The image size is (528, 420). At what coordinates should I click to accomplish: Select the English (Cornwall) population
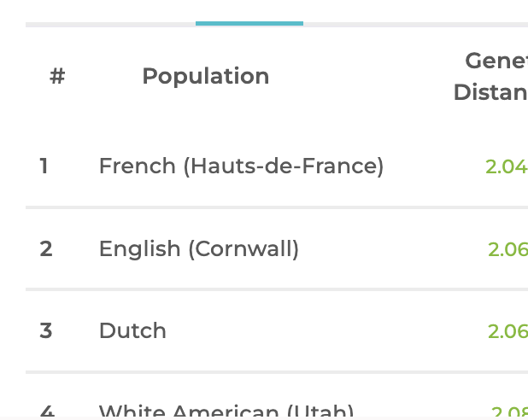[x=199, y=248]
